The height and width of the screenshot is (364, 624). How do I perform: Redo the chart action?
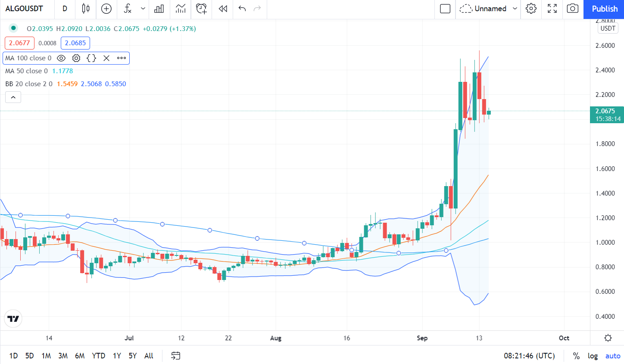[x=257, y=9]
